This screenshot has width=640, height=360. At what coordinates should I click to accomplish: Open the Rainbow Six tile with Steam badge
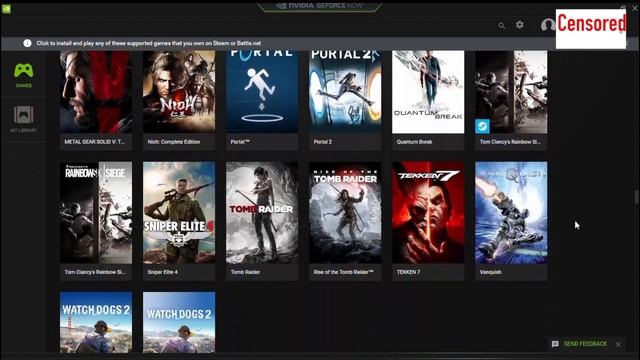coord(511,92)
